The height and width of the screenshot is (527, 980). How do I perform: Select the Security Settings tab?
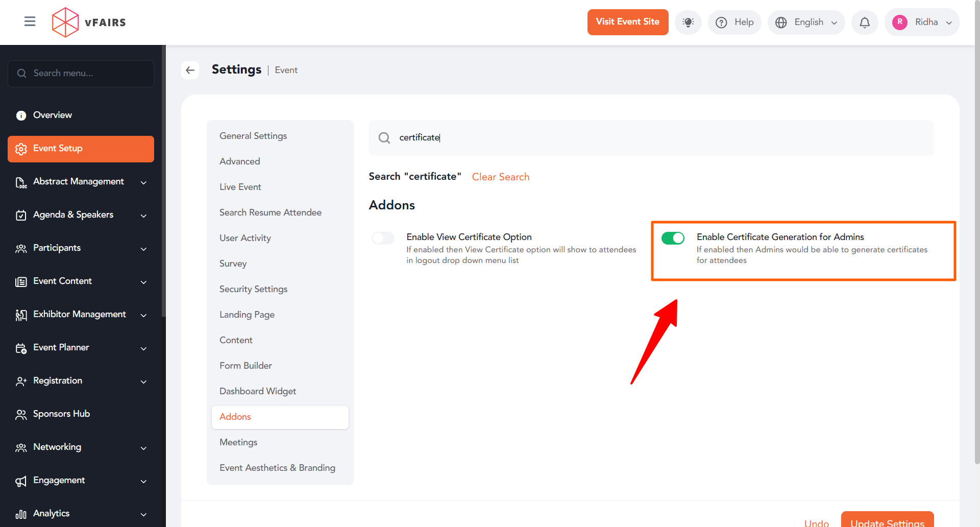253,289
